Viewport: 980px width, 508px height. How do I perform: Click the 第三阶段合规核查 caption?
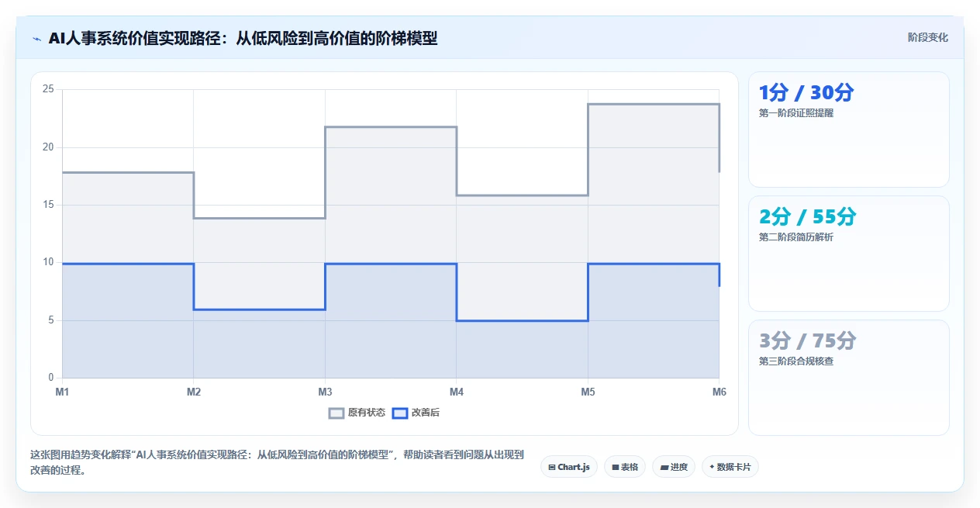[796, 361]
